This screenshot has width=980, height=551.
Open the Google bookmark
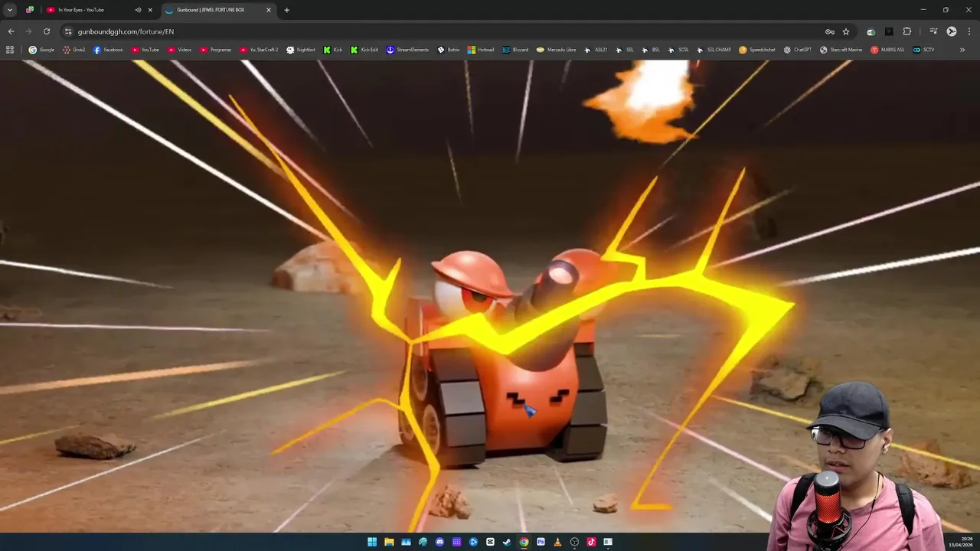(41, 50)
